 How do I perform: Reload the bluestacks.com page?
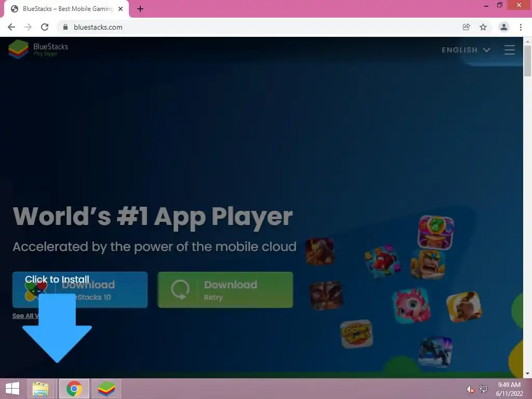[45, 27]
